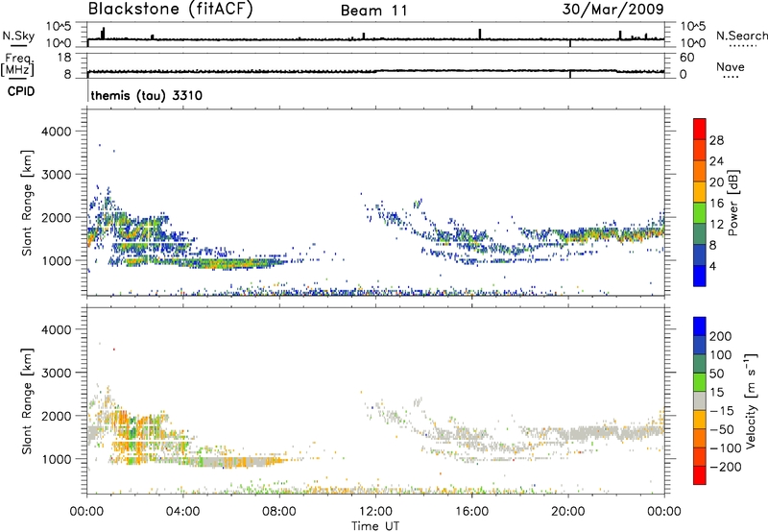
Task: Click the solid line sample under N.Sky
Action: (18, 45)
